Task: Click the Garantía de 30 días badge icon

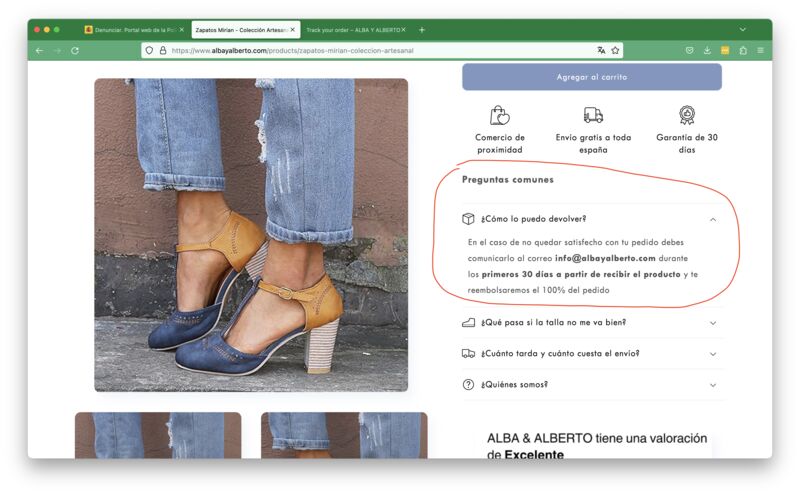Action: [687, 115]
